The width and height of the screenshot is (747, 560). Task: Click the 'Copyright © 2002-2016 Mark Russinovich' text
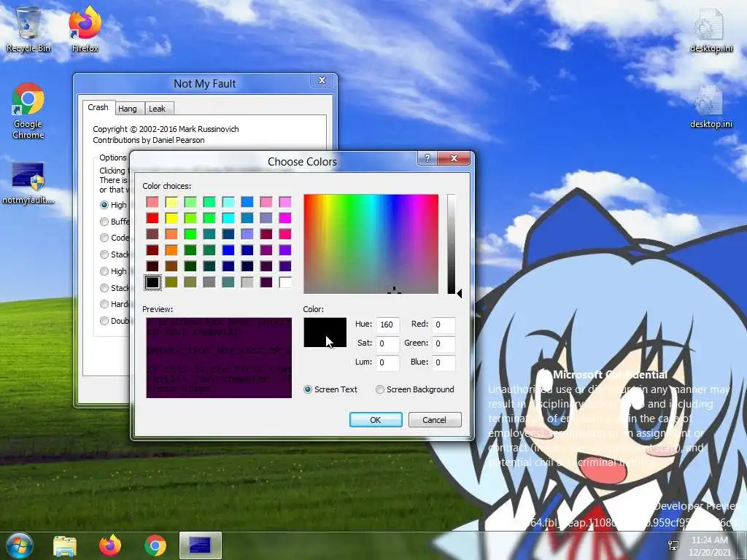coord(166,129)
